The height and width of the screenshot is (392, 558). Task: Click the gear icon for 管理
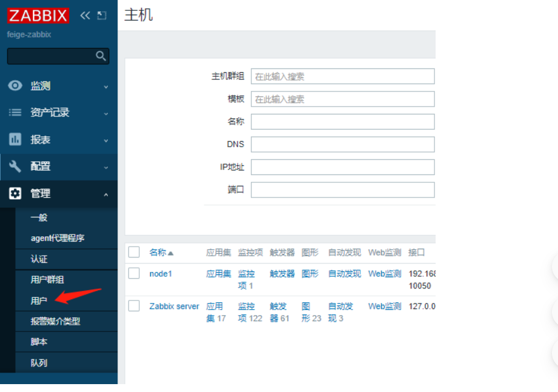pyautogui.click(x=15, y=193)
